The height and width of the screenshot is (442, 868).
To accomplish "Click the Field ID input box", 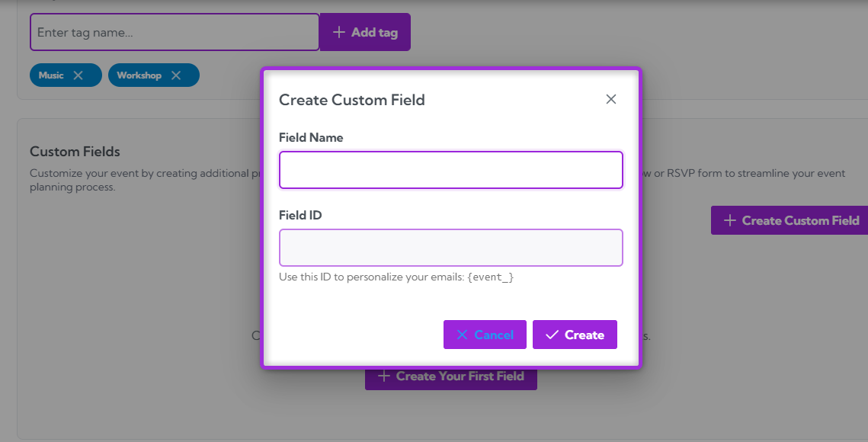I will [450, 247].
